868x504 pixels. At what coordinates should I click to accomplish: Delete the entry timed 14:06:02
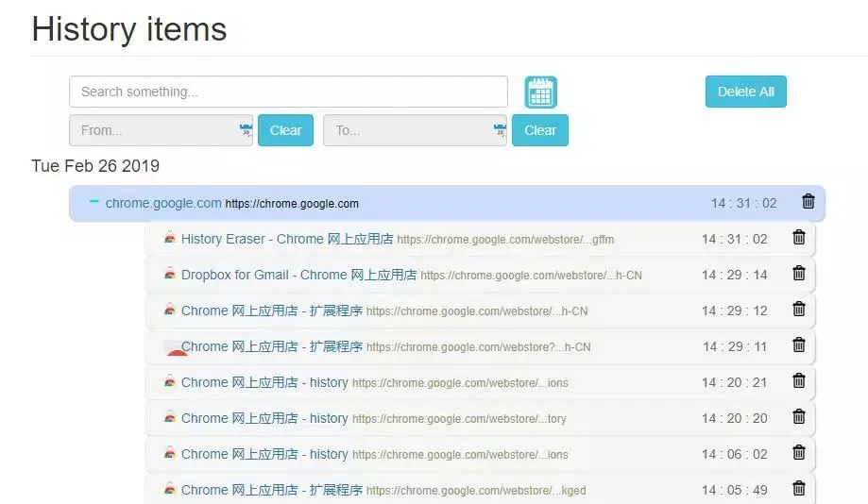click(799, 453)
